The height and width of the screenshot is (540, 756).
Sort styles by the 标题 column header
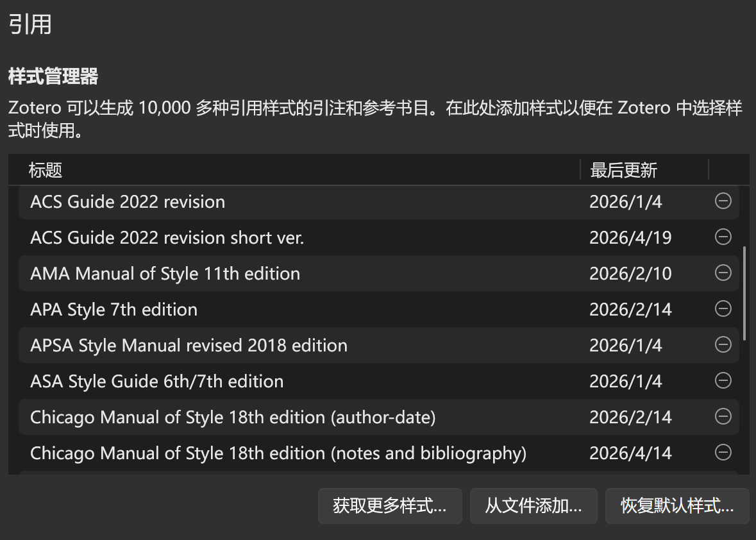point(294,170)
